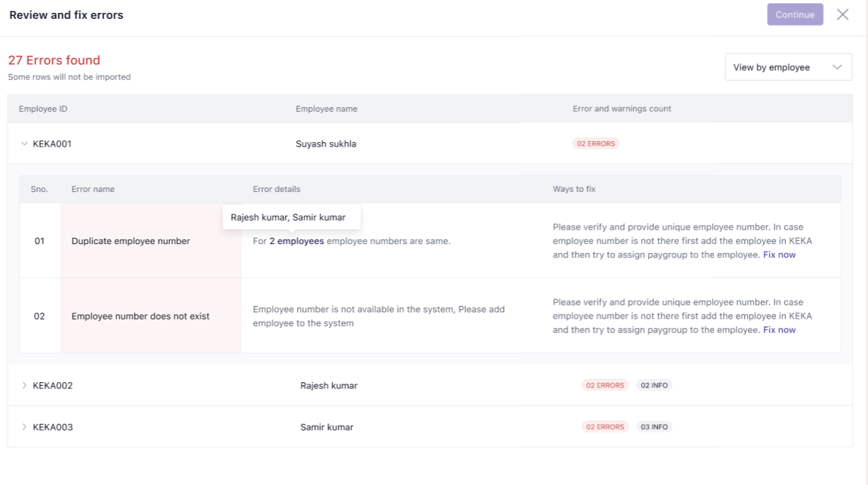Viewport: 868px width, 485px height.
Task: Collapse the KEKA001 employee row
Action: [x=24, y=144]
